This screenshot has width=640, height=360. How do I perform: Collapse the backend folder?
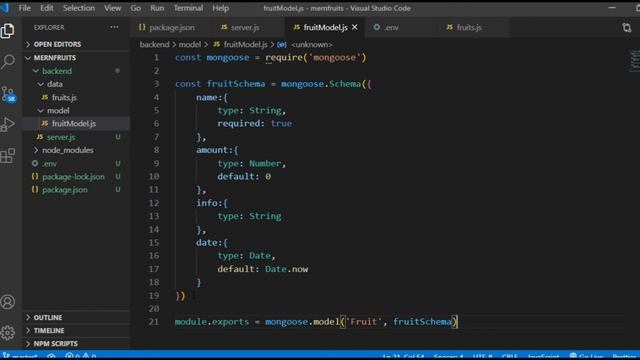57,71
